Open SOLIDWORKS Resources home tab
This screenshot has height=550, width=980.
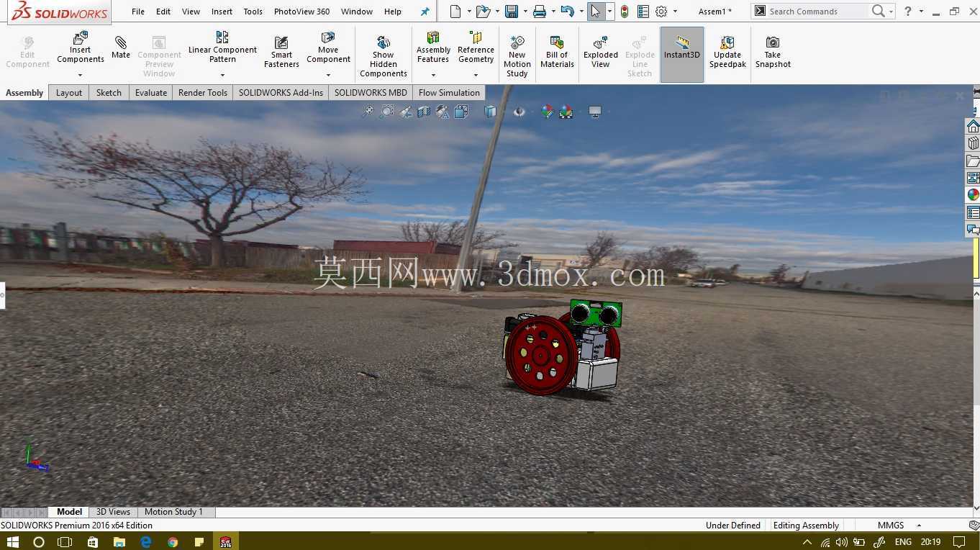click(973, 127)
